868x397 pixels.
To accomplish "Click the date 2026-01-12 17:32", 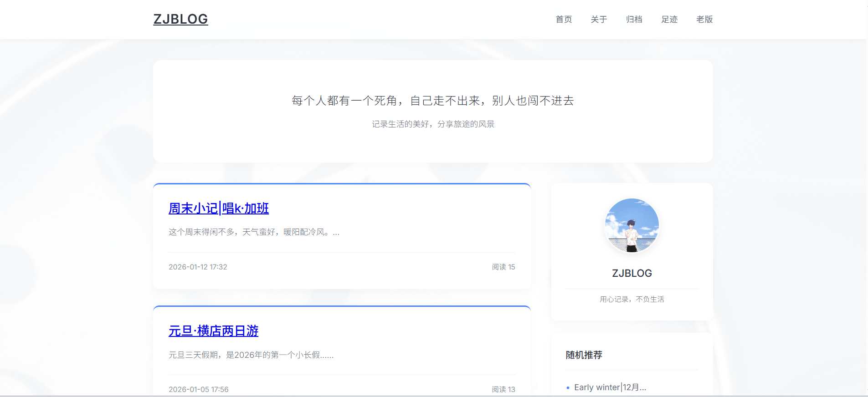I will point(198,267).
